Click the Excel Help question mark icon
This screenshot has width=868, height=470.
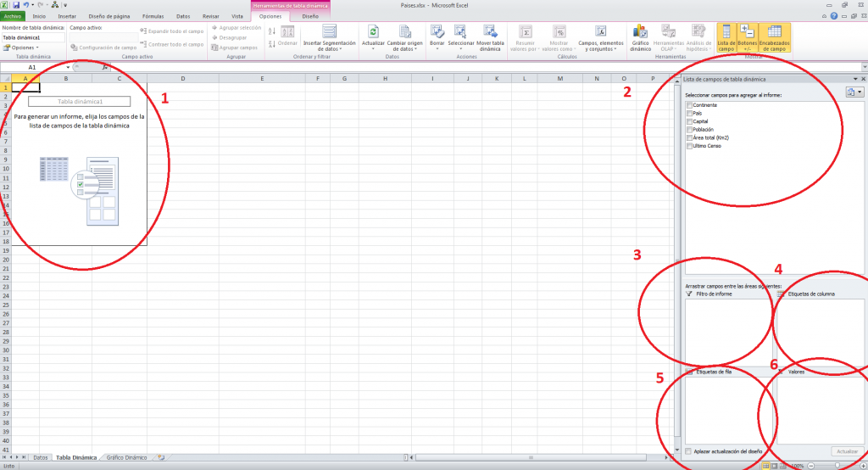tap(834, 16)
